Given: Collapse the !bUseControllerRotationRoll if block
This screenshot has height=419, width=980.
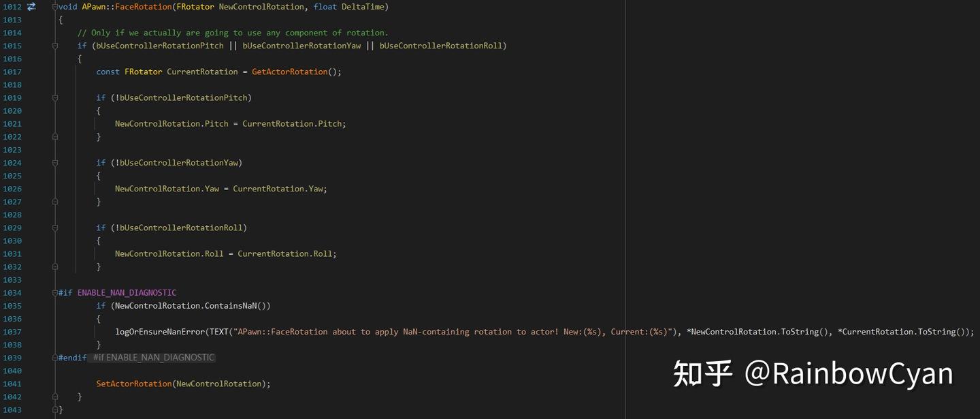Looking at the screenshot, I should click(55, 228).
